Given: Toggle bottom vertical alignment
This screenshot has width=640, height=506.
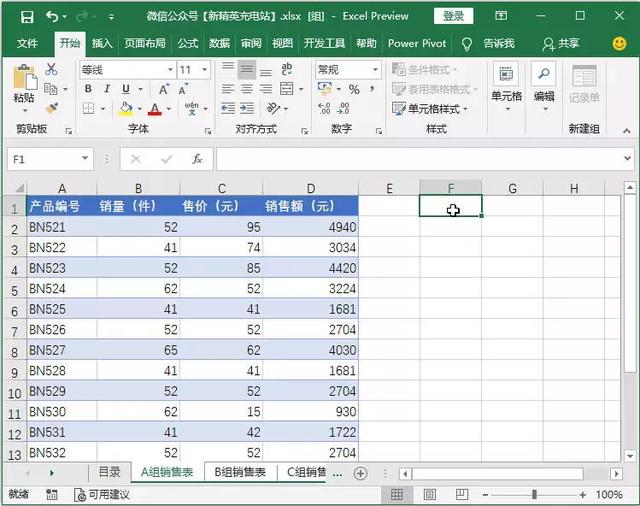Looking at the screenshot, I should (x=266, y=70).
